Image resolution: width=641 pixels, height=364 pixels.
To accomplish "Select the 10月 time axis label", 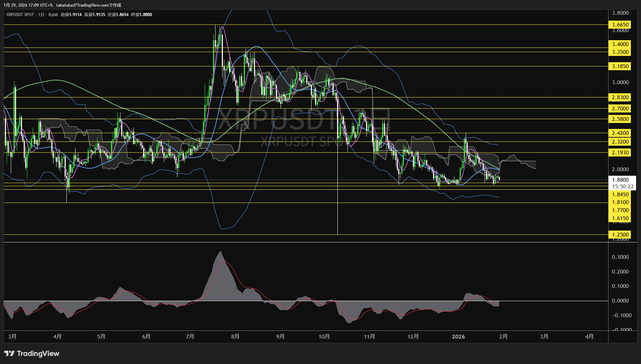I will [x=324, y=337].
